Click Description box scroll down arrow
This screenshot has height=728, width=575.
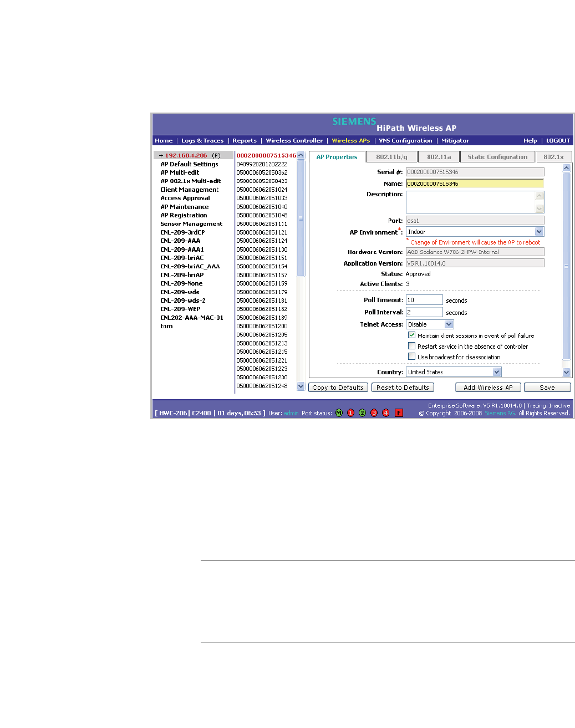pyautogui.click(x=540, y=208)
